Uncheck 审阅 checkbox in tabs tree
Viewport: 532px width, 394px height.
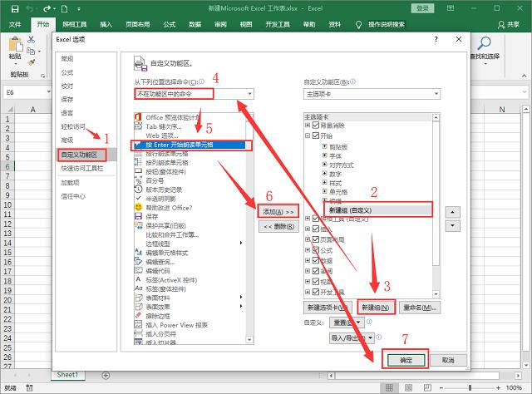coord(316,271)
